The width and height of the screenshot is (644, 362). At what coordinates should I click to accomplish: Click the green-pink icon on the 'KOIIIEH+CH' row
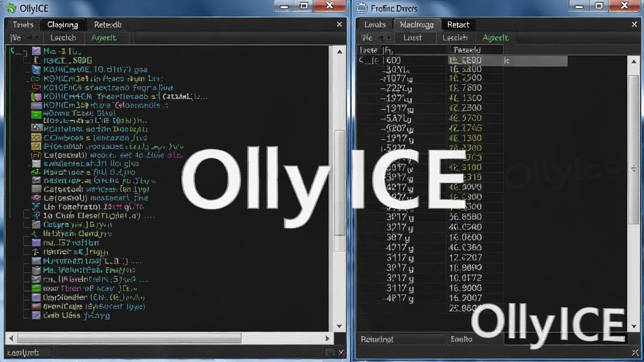coord(36,97)
